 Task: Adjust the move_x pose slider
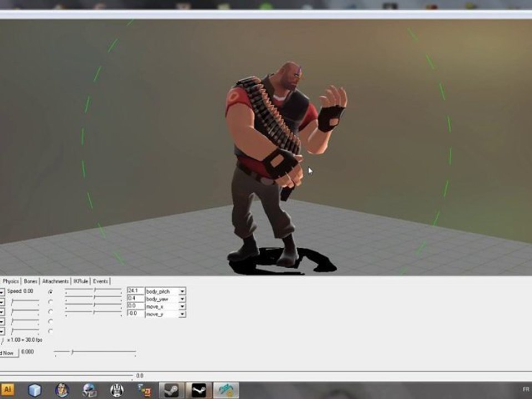[94, 305]
